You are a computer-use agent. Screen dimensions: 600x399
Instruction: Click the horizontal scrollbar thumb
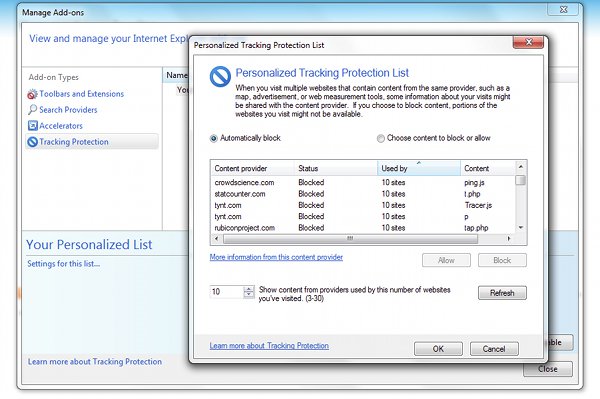coord(350,238)
